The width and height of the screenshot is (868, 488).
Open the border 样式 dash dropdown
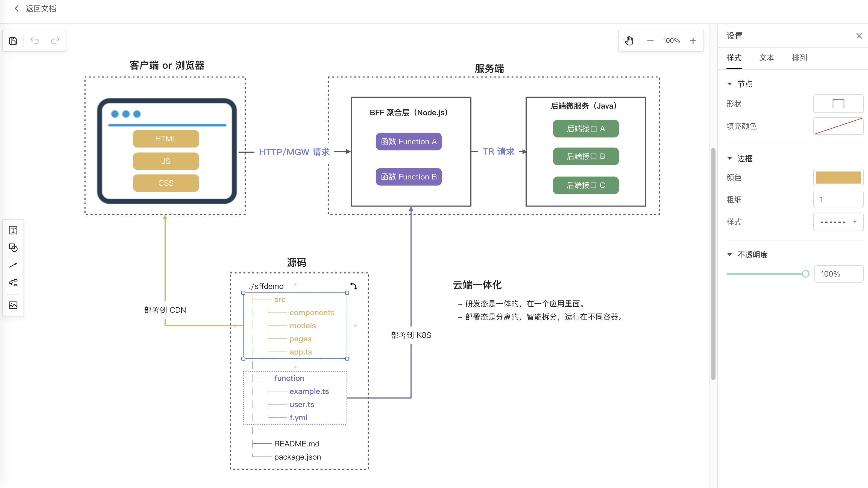[838, 222]
